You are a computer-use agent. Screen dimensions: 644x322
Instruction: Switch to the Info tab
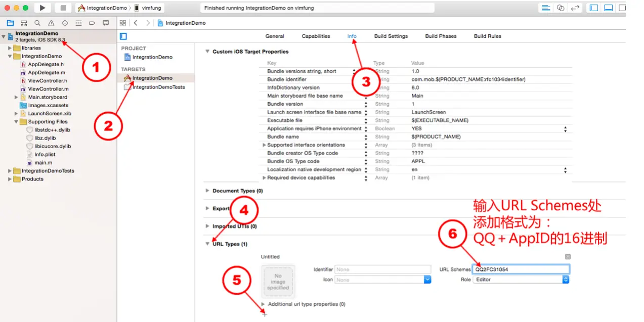(x=352, y=36)
